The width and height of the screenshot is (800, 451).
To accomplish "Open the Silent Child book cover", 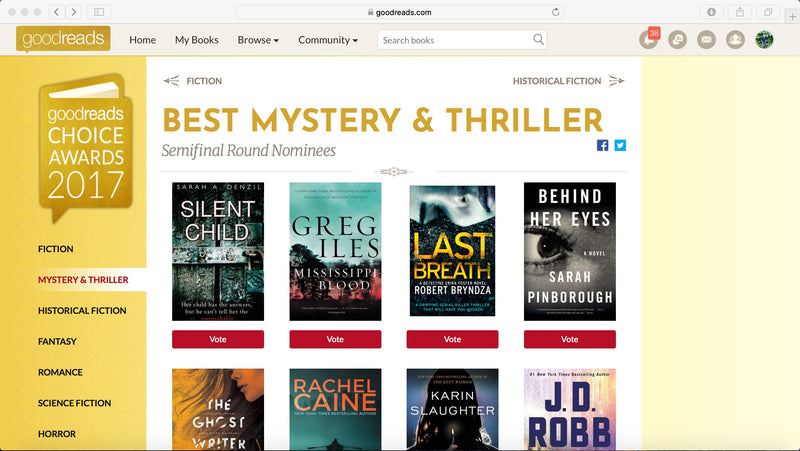I will [218, 252].
